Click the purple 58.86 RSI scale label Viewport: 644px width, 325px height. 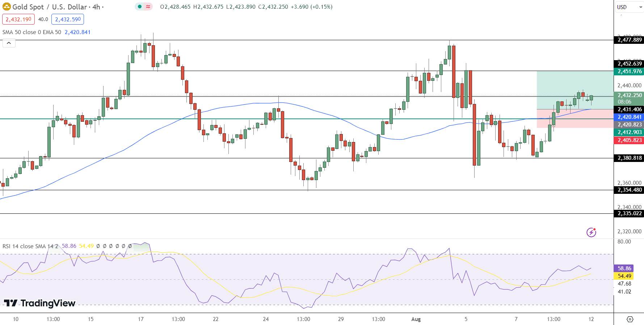pos(624,268)
